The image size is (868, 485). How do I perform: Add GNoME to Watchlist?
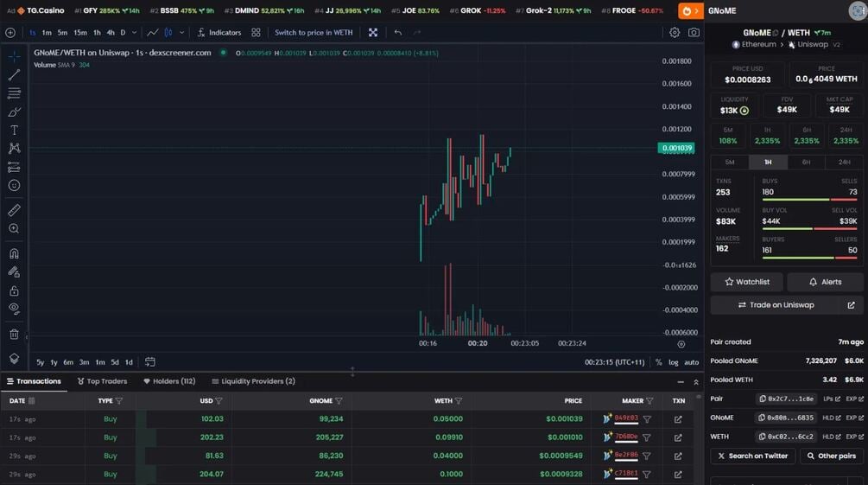747,282
